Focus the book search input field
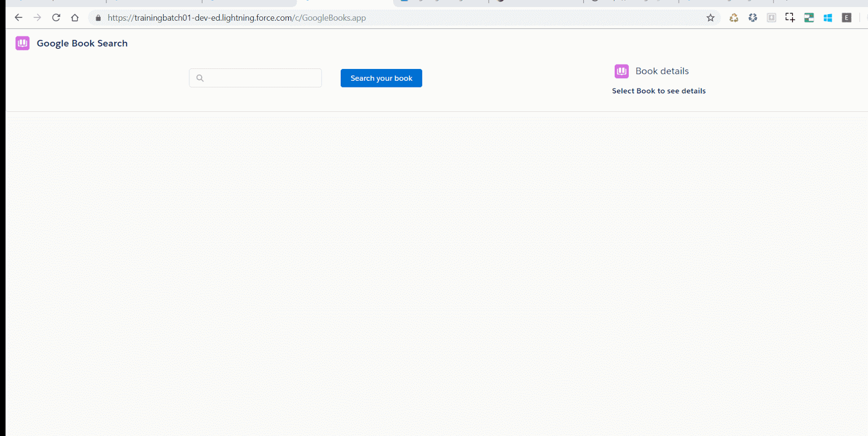This screenshot has width=868, height=436. 256,78
